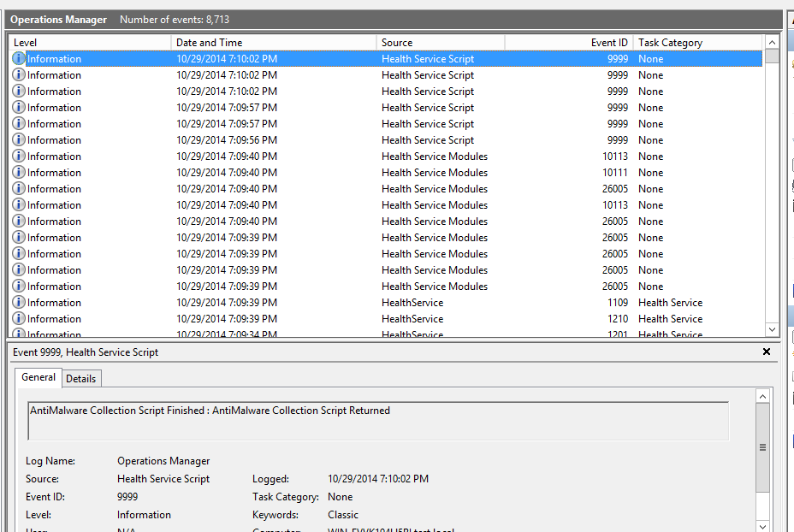Click the info icon of the highlighted first event
Screen dimensions: 794x532
coord(19,59)
